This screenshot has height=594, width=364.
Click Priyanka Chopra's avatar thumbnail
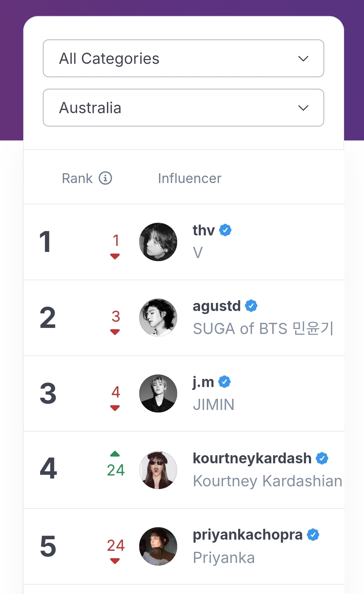[x=158, y=546]
